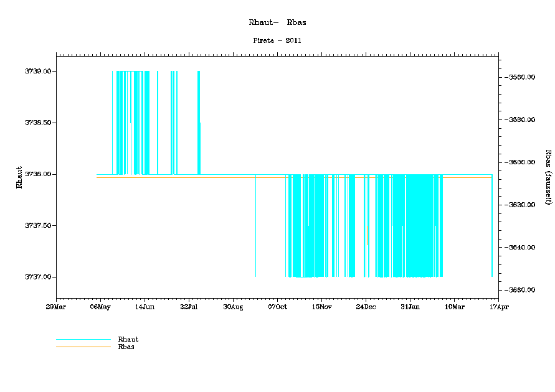Click the -3620.00 right axis tick label
Viewport: 555px width, 392px height.
521,205
